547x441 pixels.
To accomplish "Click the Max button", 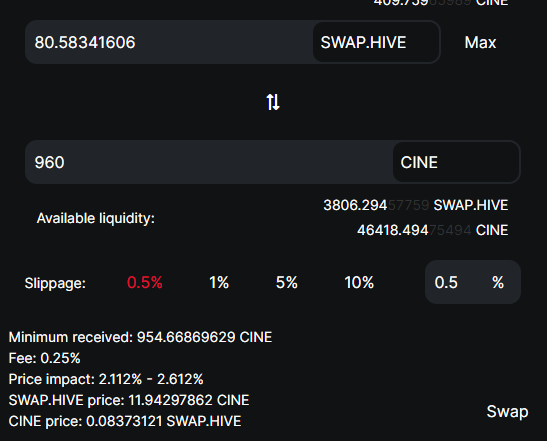I will (480, 43).
